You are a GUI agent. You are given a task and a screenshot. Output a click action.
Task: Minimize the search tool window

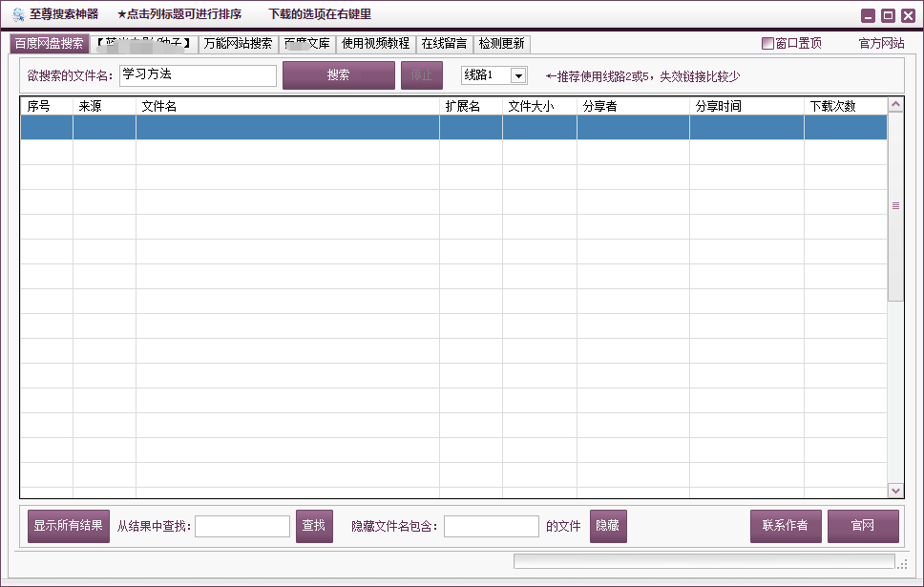pyautogui.click(x=868, y=16)
